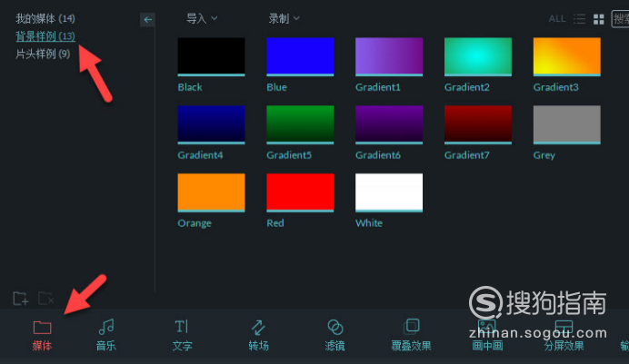Select the Orange background thumbnail
The height and width of the screenshot is (364, 629).
point(211,192)
